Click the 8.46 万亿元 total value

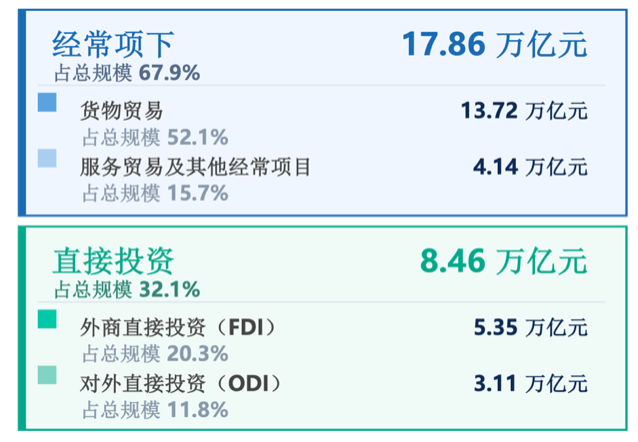point(502,261)
